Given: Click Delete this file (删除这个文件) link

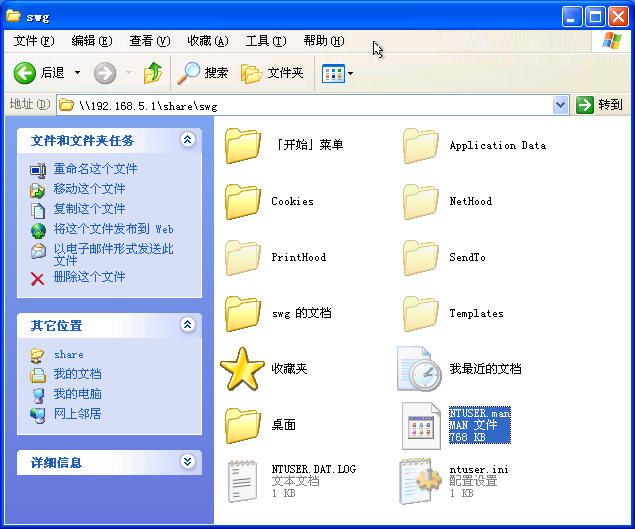Looking at the screenshot, I should (89, 277).
